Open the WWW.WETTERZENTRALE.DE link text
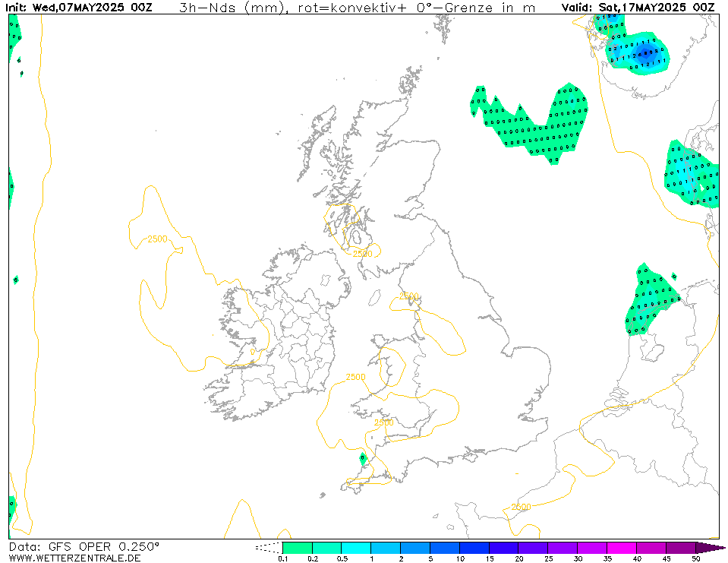728x563 pixels. [x=74, y=558]
